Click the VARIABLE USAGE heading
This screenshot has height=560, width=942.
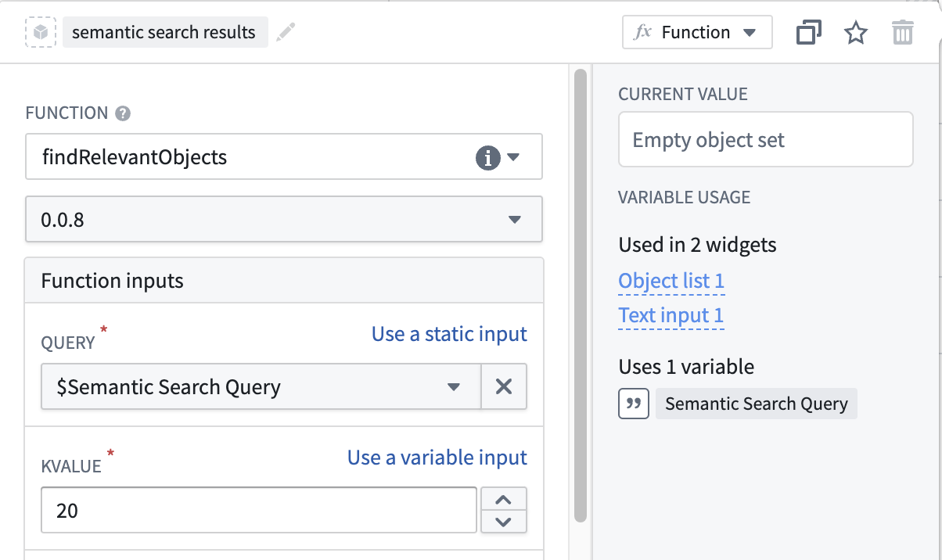tap(684, 197)
